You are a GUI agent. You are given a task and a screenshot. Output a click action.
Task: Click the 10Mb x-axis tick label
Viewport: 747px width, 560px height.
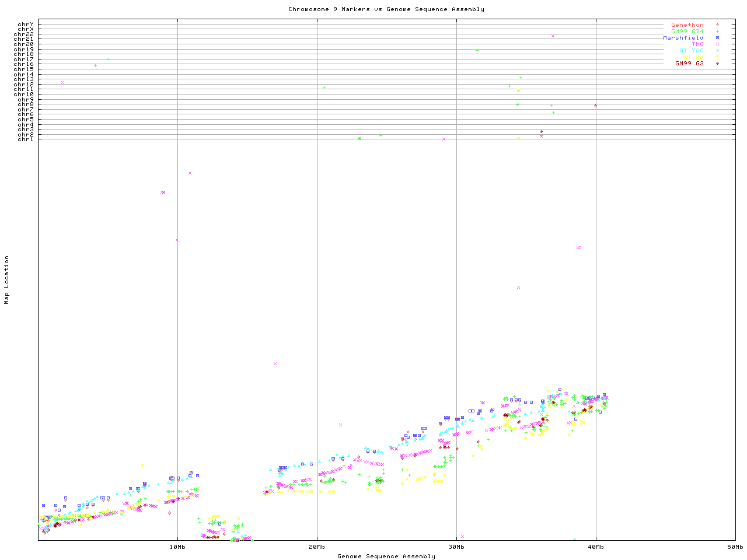177,547
